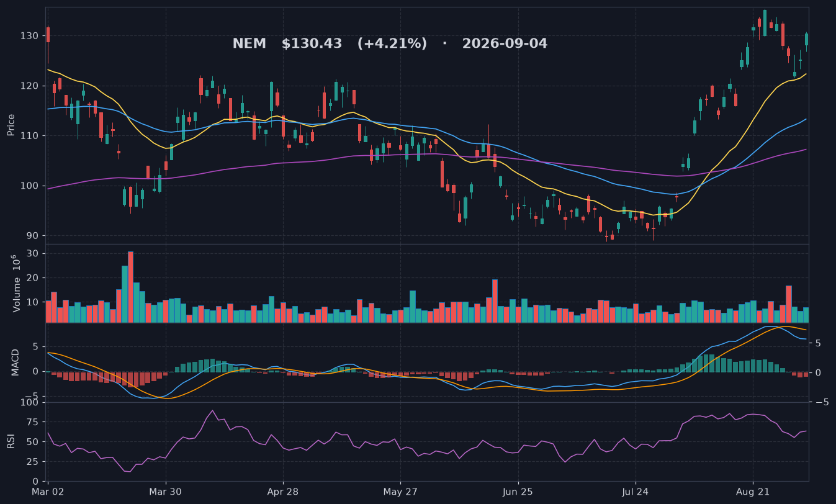This screenshot has width=836, height=504.
Task: Click the Mar 30 date tick label
Action: point(166,492)
